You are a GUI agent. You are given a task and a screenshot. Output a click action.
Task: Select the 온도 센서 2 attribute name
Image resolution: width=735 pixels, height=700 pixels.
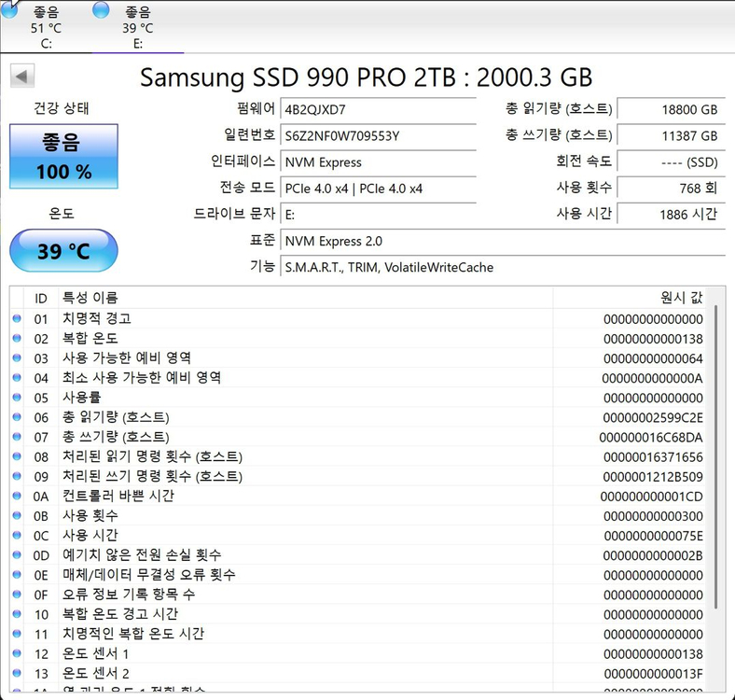96,673
